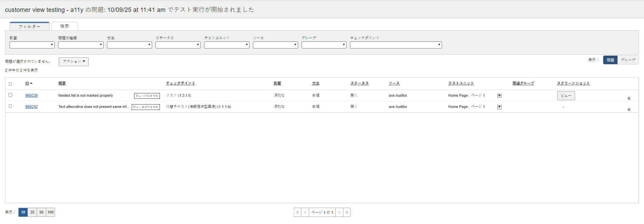Select the checkbox for issue 969239
The width and height of the screenshot is (644, 224).
click(10, 95)
